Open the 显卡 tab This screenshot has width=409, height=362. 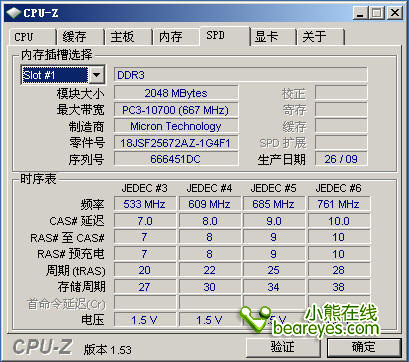[273, 37]
